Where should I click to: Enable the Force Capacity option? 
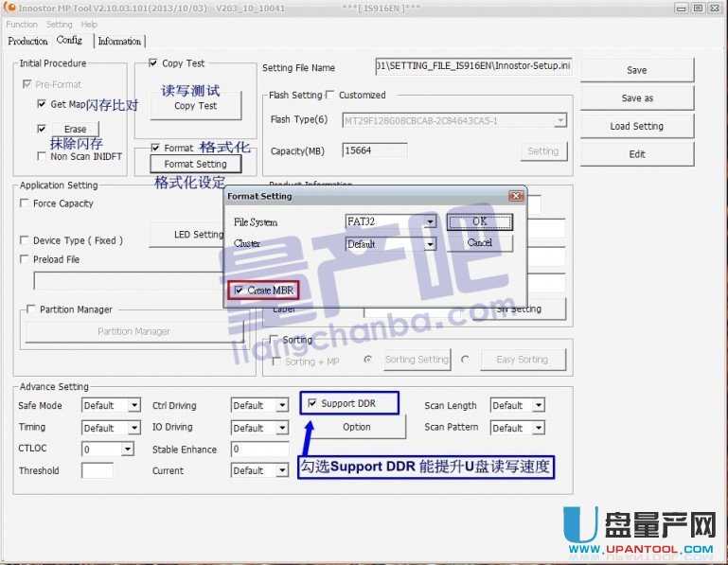pyautogui.click(x=25, y=203)
